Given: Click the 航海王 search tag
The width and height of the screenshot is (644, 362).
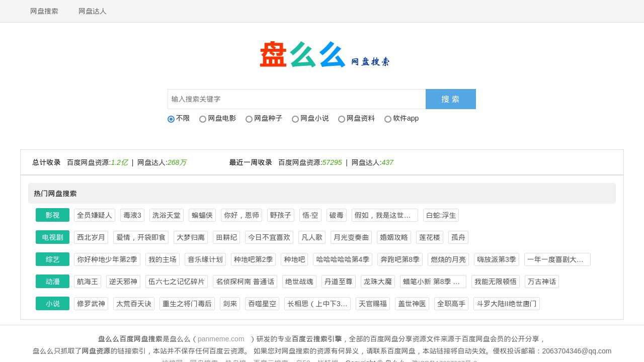Looking at the screenshot, I should click(88, 282).
